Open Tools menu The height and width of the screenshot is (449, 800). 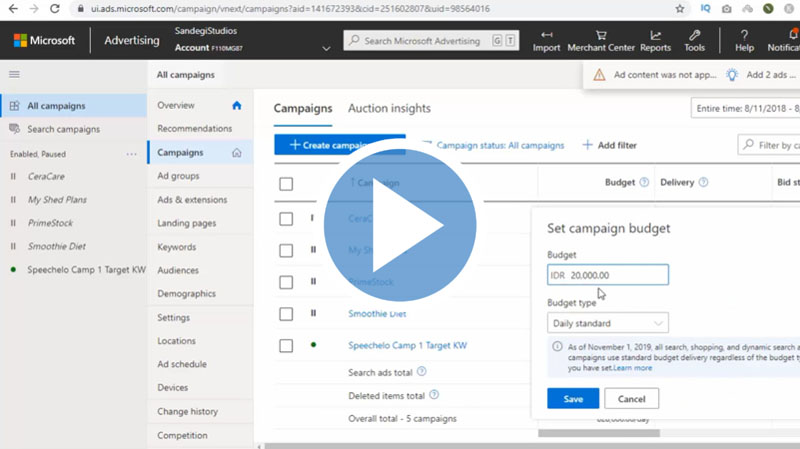click(x=694, y=41)
